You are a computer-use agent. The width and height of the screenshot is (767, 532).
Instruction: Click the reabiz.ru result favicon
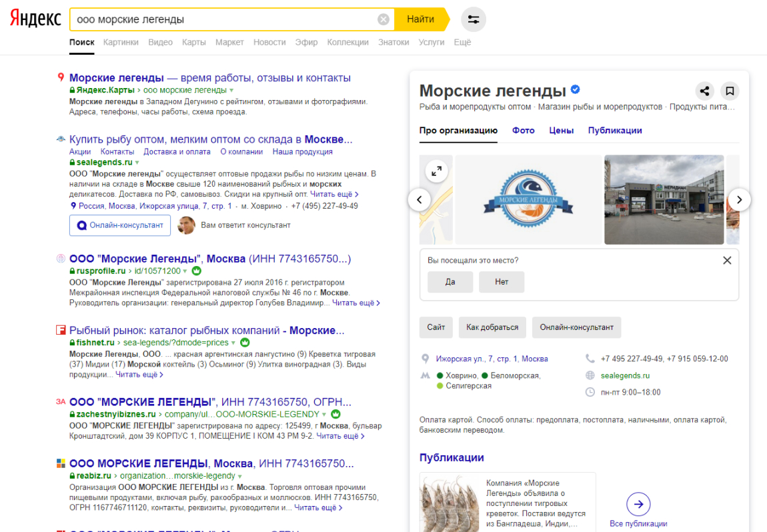(x=61, y=463)
